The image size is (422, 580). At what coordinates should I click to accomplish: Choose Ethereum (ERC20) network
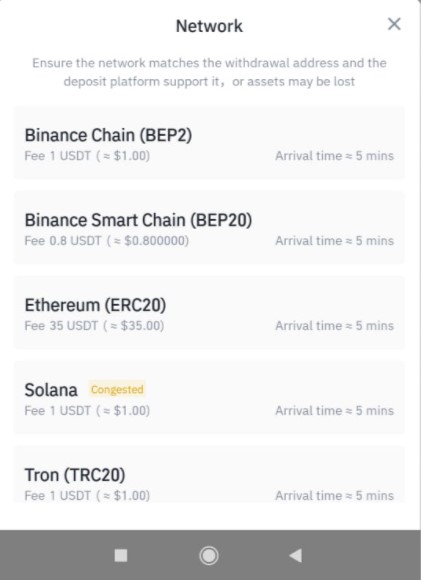pyautogui.click(x=209, y=313)
